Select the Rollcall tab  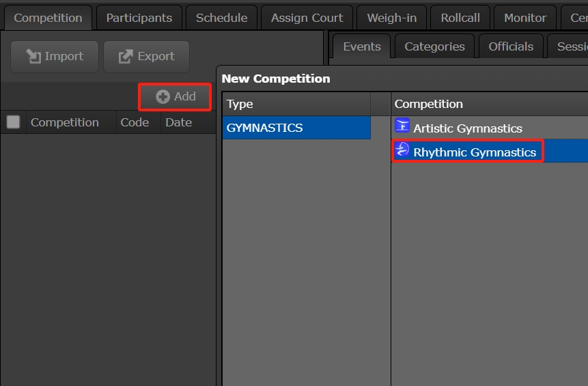pyautogui.click(x=460, y=18)
